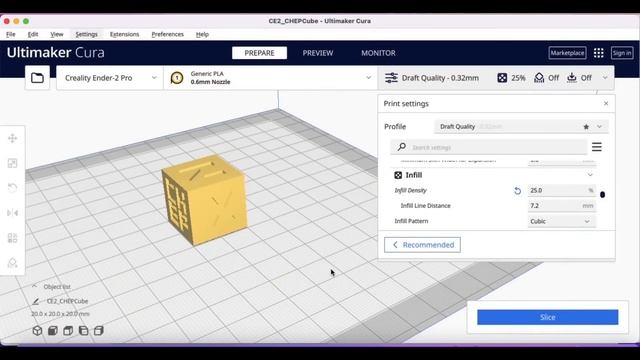Close the Print settings panel
The width and height of the screenshot is (640, 360).
coord(606,104)
